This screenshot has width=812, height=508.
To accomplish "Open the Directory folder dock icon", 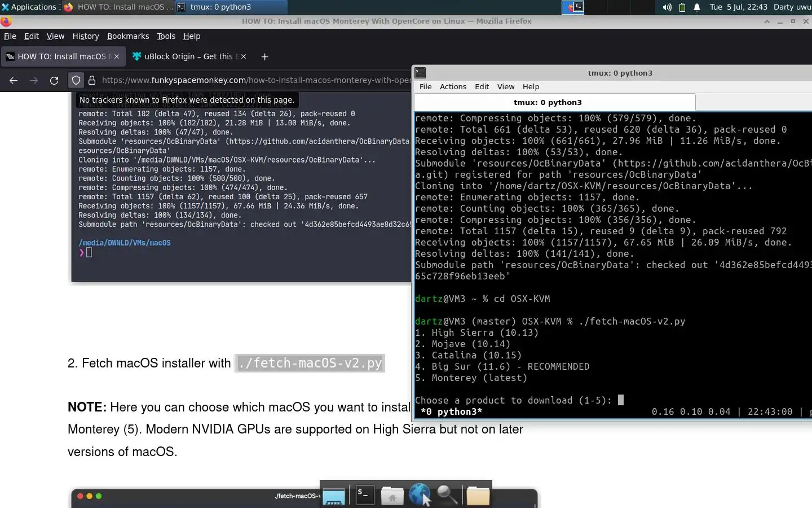I will (x=478, y=496).
